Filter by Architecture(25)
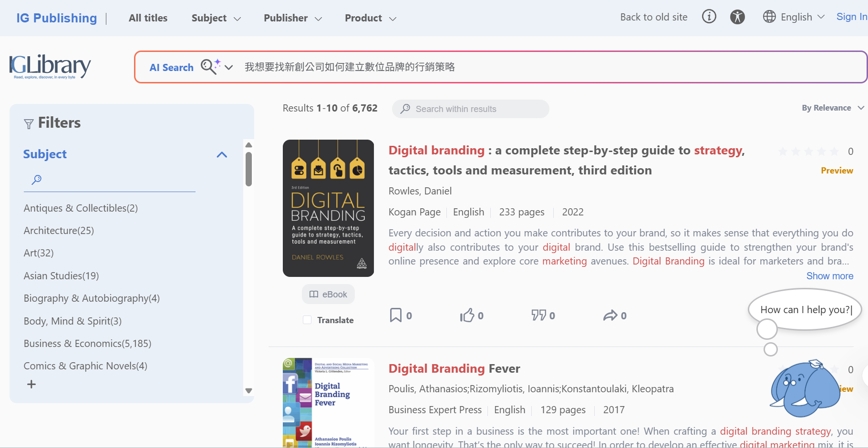 (59, 230)
